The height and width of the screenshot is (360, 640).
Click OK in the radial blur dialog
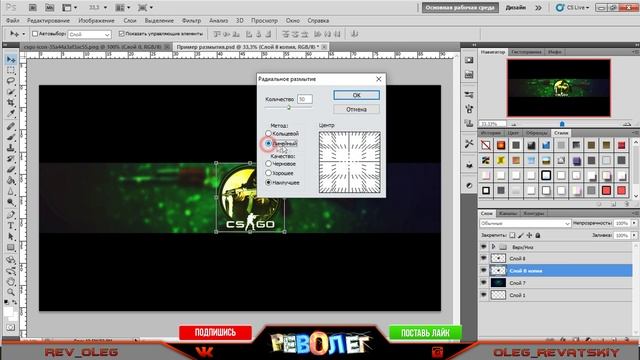[356, 95]
